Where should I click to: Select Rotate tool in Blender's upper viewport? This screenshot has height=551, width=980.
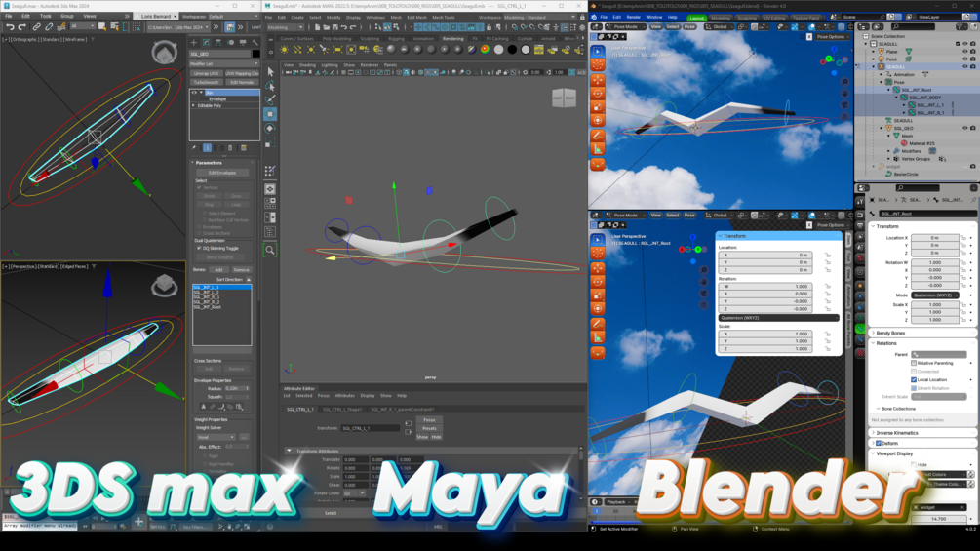click(x=598, y=94)
